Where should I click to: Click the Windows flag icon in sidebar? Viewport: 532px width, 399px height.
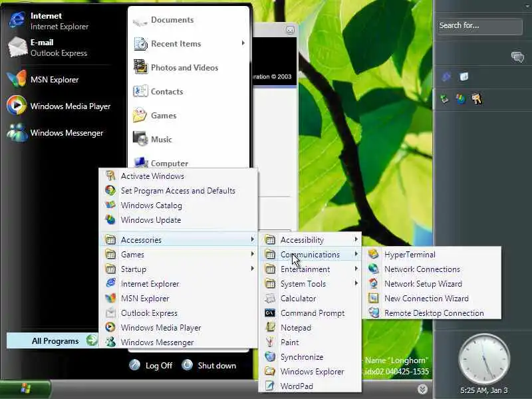[x=460, y=98]
